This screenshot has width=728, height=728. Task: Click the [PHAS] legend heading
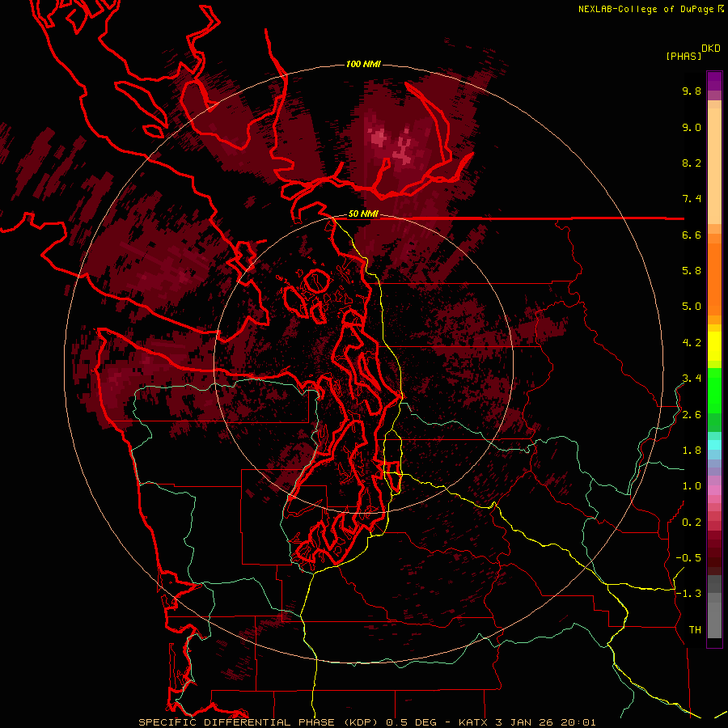tap(684, 56)
